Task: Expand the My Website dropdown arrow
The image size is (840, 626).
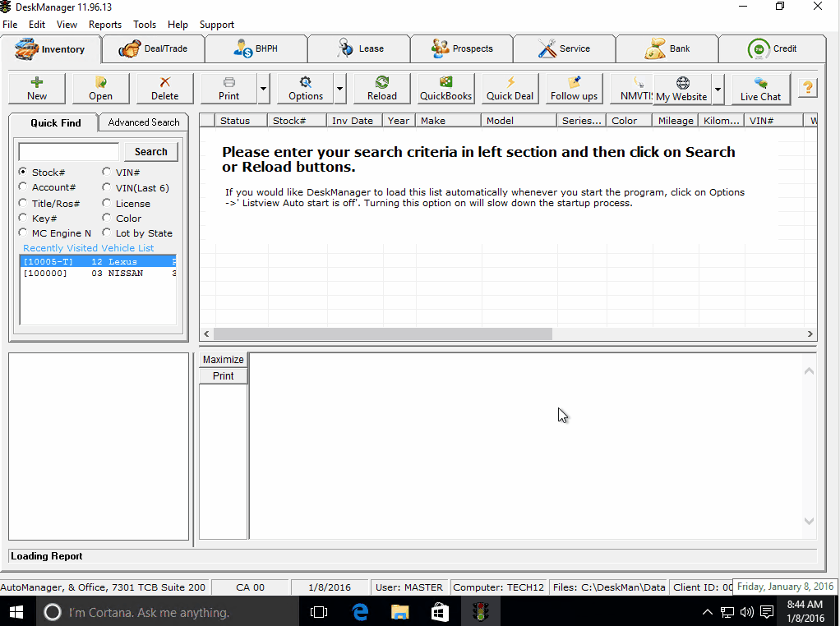Action: (x=718, y=89)
